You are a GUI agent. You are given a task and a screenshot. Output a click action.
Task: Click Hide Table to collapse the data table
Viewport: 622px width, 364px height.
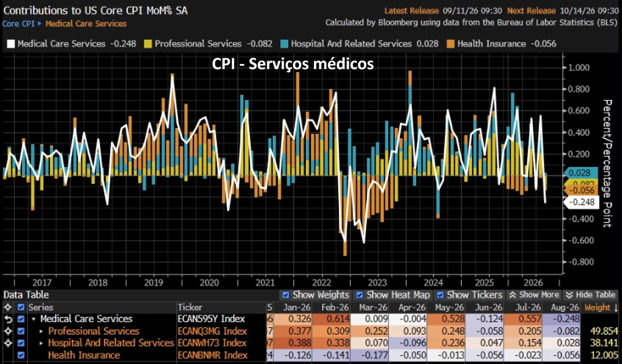click(591, 295)
